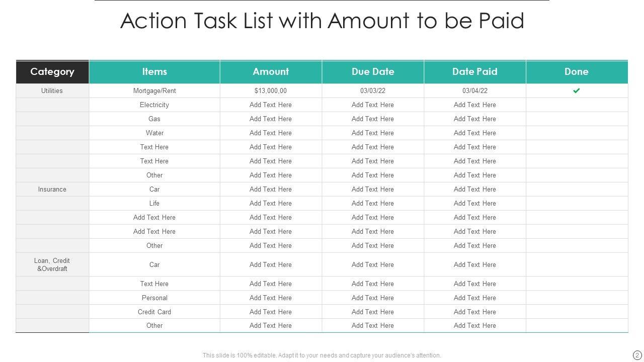
Task: Click the 03/04/22 date paid cell
Action: [475, 91]
